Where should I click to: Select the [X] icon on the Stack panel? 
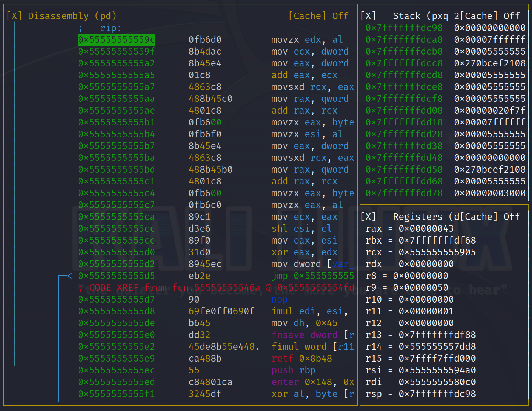[368, 16]
